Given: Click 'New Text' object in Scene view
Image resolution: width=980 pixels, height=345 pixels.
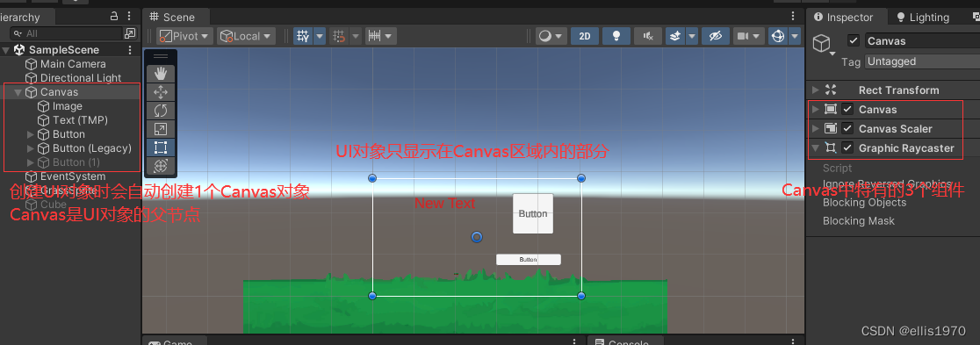Looking at the screenshot, I should [x=445, y=203].
